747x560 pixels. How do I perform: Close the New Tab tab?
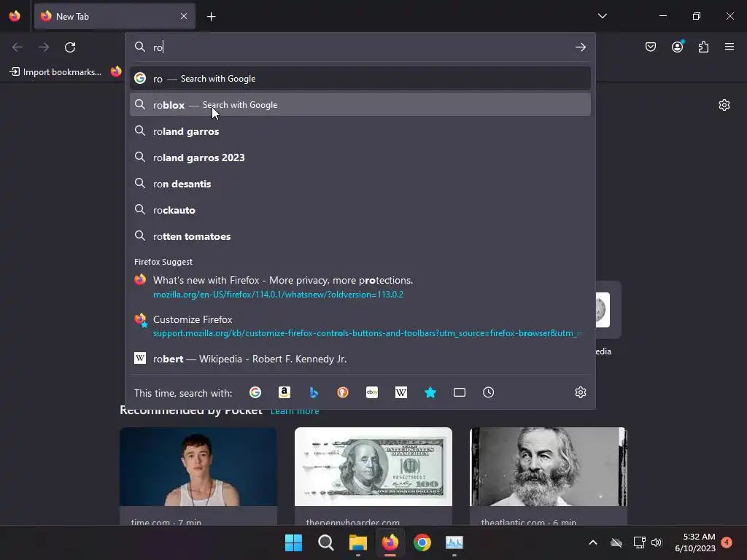[x=184, y=16]
